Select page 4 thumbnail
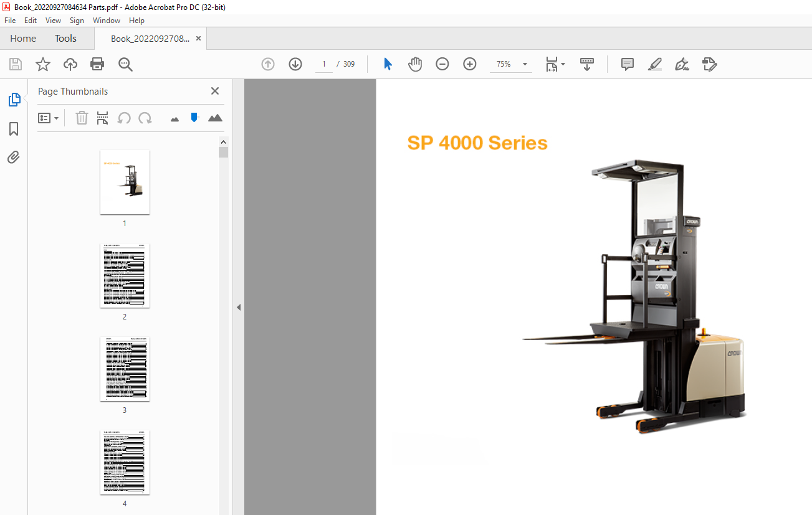812x515 pixels. tap(125, 462)
